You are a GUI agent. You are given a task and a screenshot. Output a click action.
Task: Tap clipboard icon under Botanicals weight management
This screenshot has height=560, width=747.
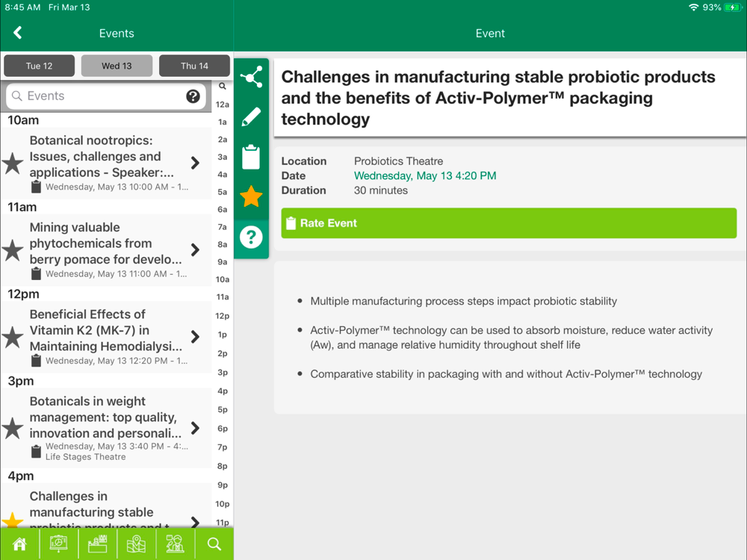coord(36,452)
